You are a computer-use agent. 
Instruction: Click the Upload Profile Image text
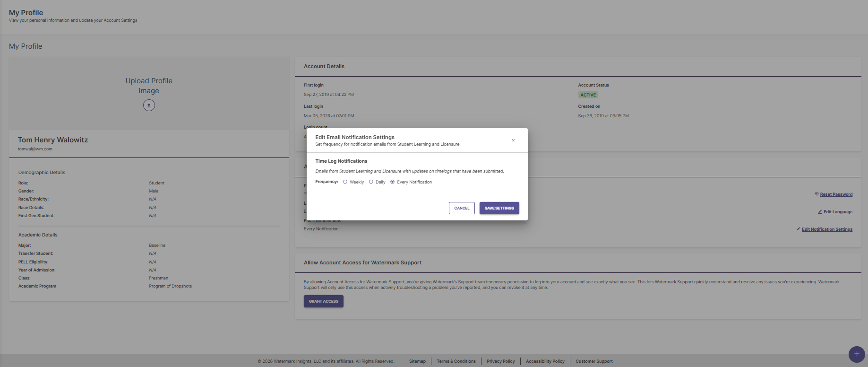click(x=149, y=86)
